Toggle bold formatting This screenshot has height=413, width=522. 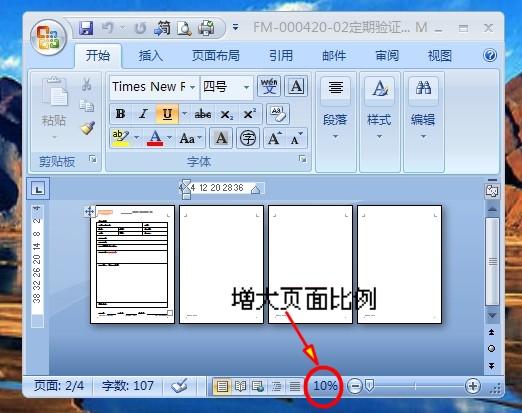coord(121,114)
